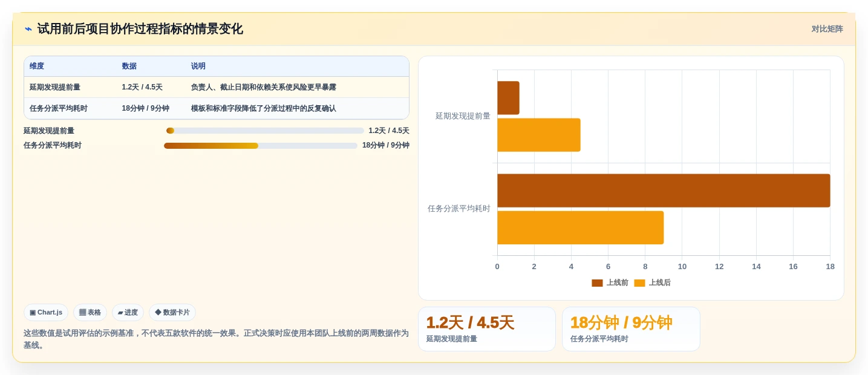Click the lightning icon beside the title
Screen dimensions: 868x375
tap(28, 29)
